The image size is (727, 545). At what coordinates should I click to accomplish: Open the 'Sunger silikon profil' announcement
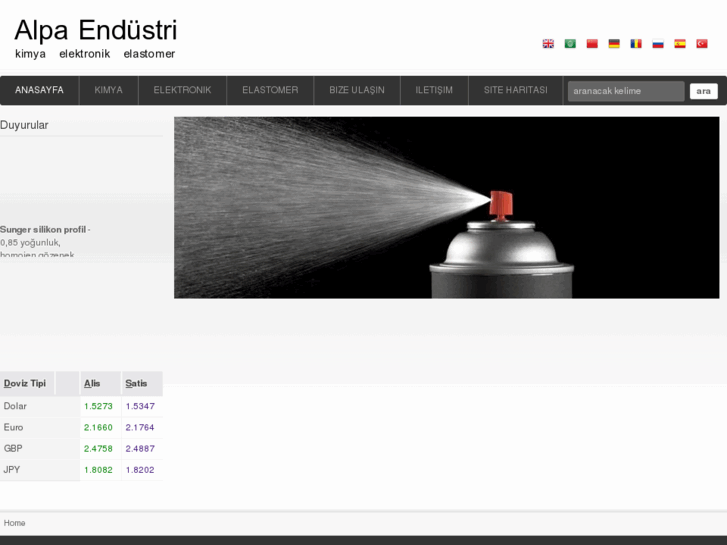click(x=45, y=230)
